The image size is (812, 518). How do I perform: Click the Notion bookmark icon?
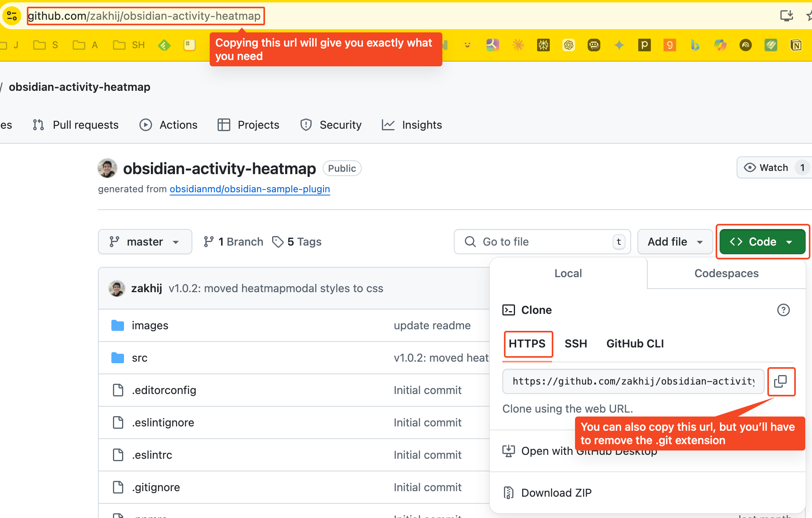(796, 45)
